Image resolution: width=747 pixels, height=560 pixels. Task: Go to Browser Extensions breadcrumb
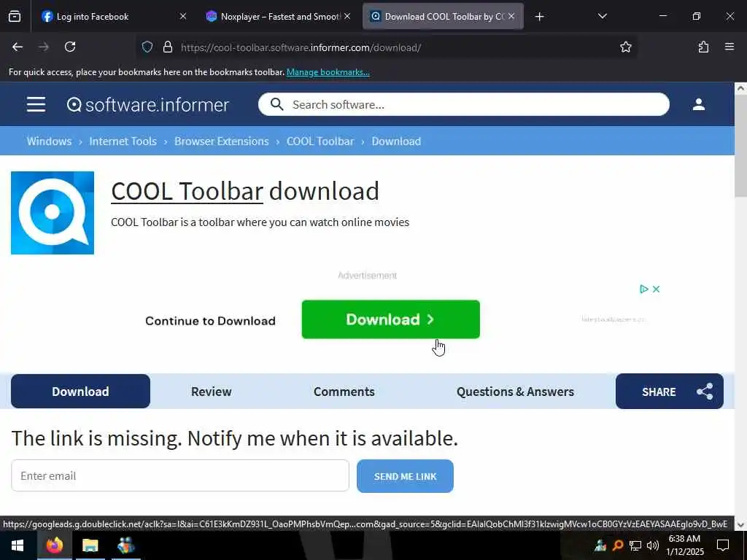pyautogui.click(x=222, y=141)
